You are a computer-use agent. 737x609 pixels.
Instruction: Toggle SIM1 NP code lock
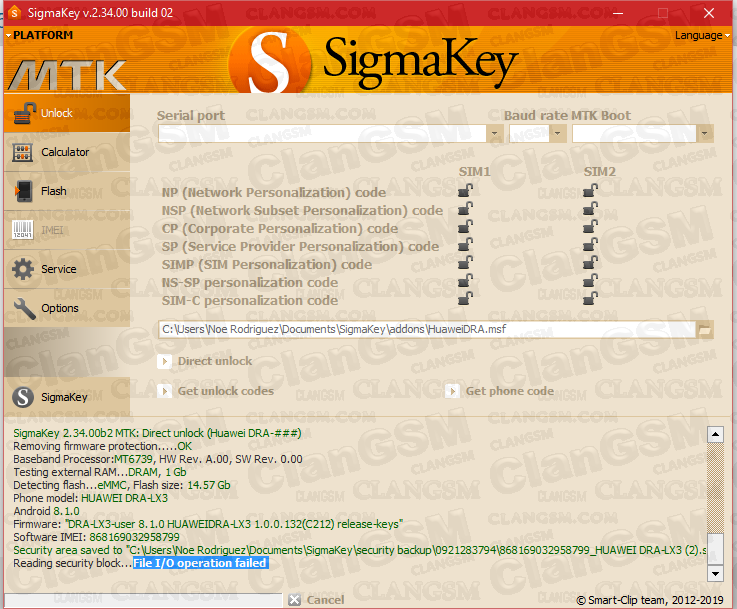point(465,191)
